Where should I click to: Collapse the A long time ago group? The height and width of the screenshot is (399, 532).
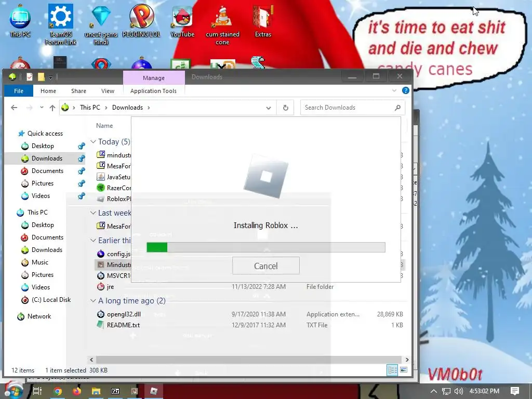coord(93,301)
